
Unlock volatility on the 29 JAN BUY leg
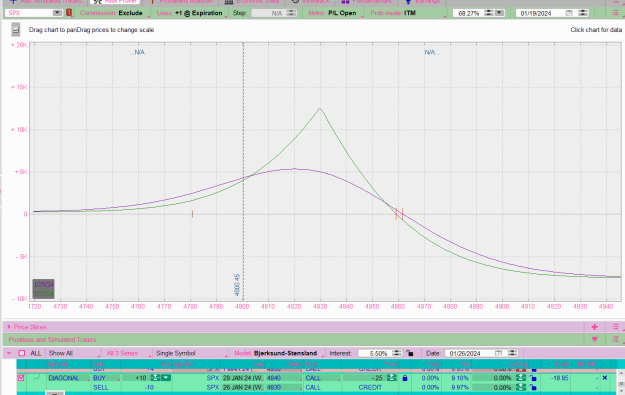click(x=533, y=378)
